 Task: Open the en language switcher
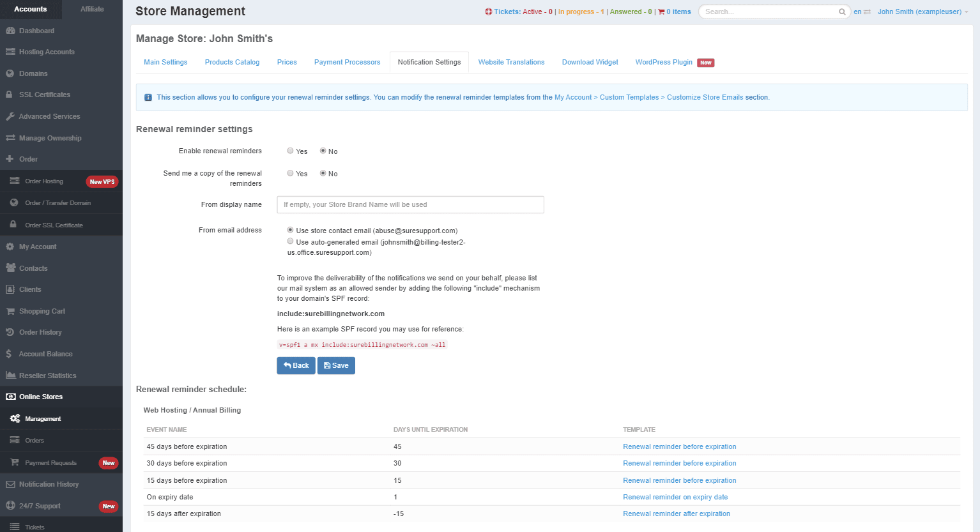pos(862,11)
